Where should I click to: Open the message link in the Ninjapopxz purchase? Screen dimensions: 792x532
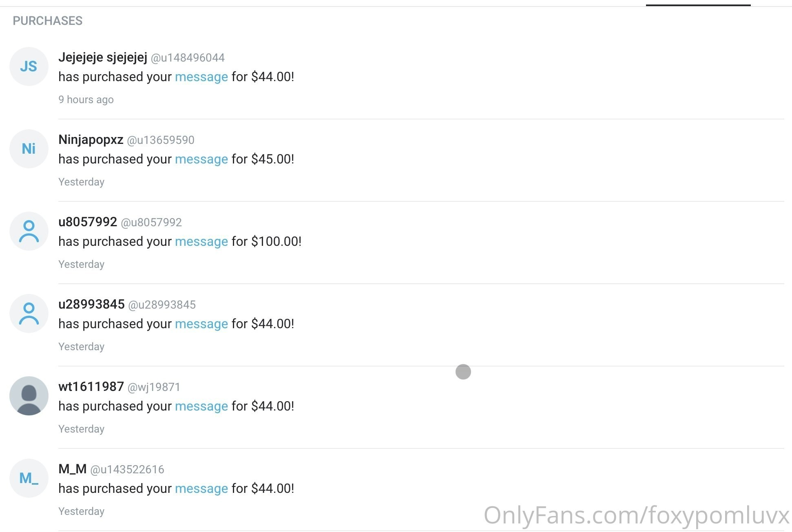click(201, 159)
